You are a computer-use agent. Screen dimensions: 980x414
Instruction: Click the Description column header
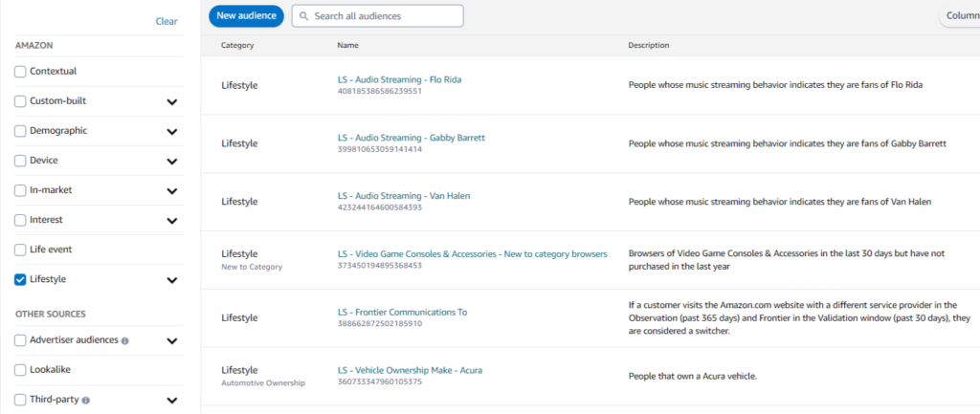649,46
